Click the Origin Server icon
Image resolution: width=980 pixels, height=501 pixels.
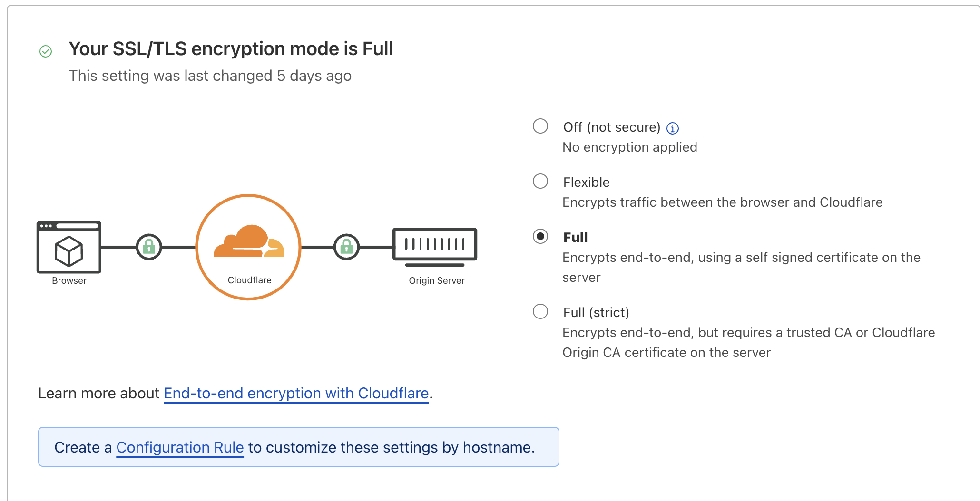pyautogui.click(x=435, y=247)
